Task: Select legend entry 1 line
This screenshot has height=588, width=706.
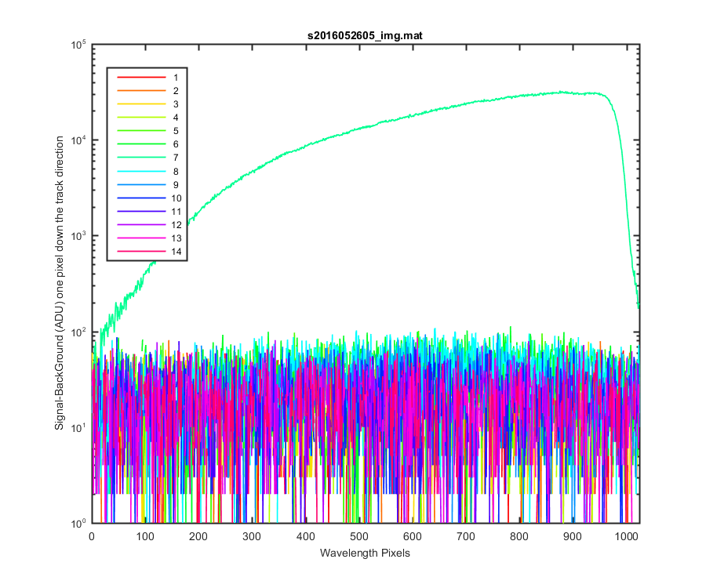Action: click(x=141, y=78)
